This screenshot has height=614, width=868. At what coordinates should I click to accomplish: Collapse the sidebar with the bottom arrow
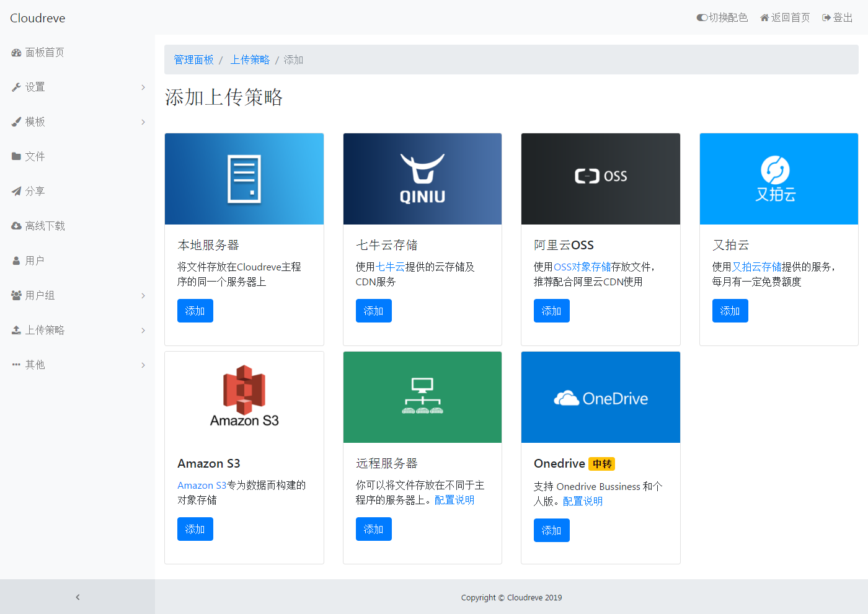(x=77, y=597)
